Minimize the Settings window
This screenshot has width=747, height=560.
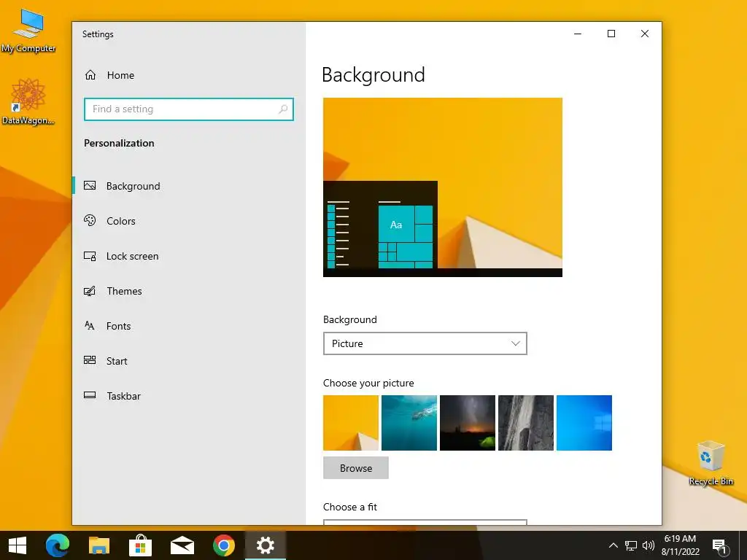pos(578,34)
